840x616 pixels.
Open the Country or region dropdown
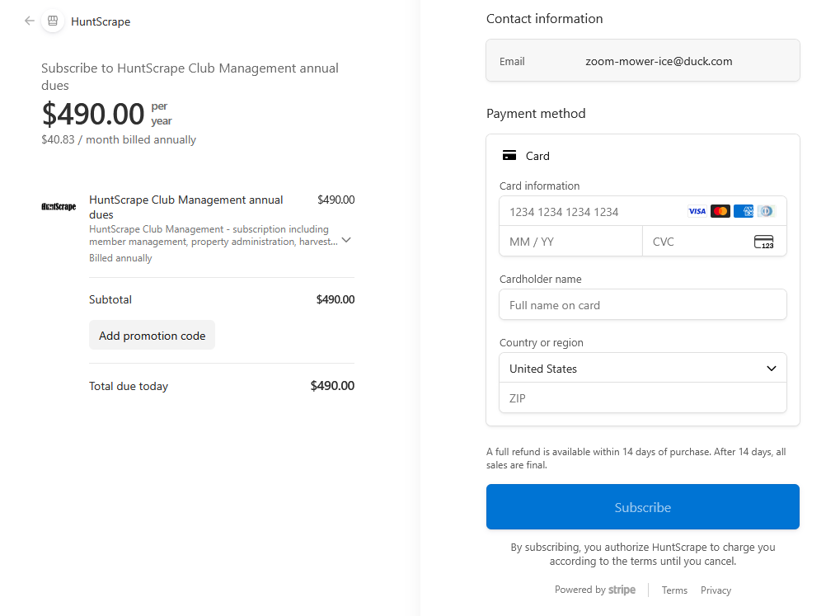point(642,368)
